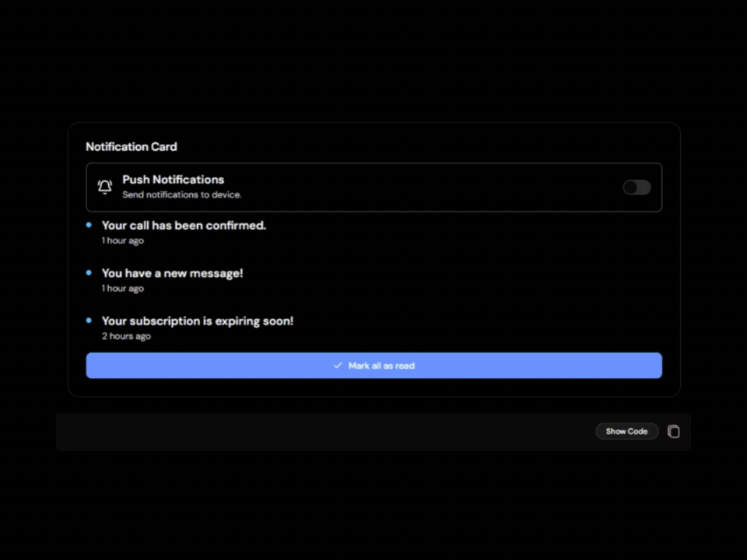Click the 'Push Notifications' heading text
The width and height of the screenshot is (747, 560).
(x=174, y=180)
